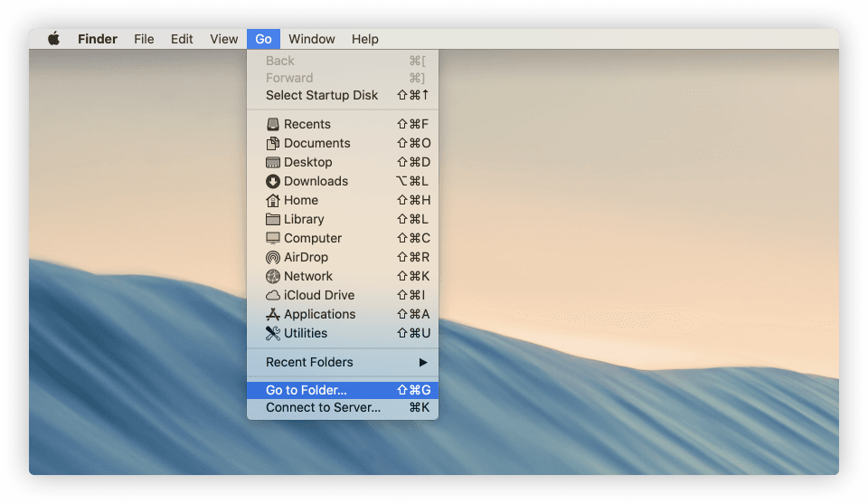Click the Utilities tools icon

(x=273, y=334)
